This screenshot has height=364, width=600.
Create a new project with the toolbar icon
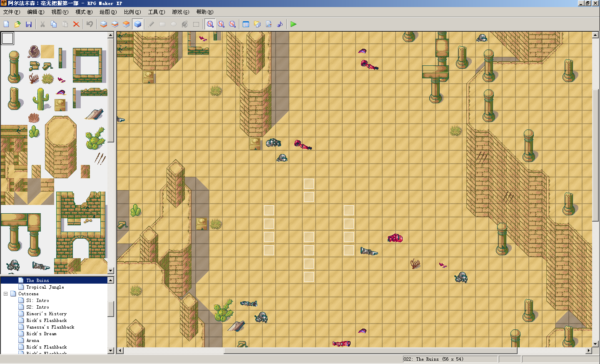pyautogui.click(x=6, y=24)
